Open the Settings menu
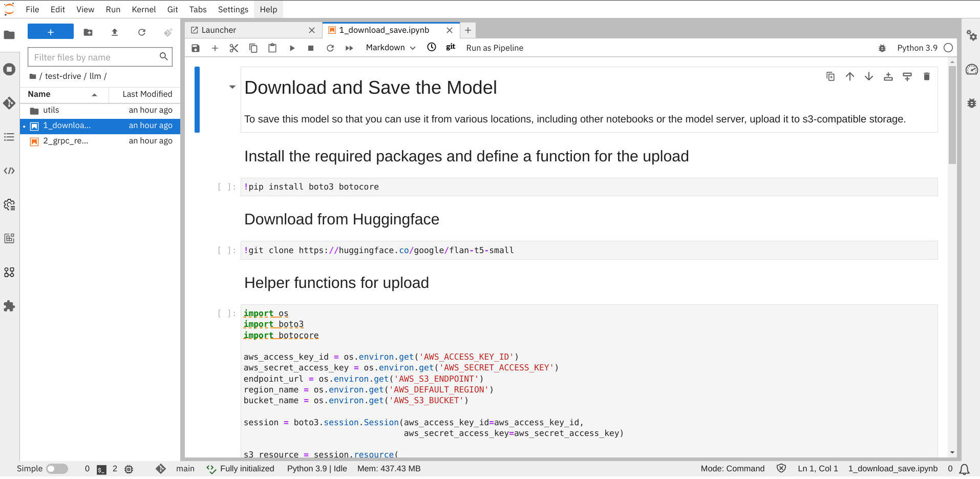 pyautogui.click(x=233, y=9)
